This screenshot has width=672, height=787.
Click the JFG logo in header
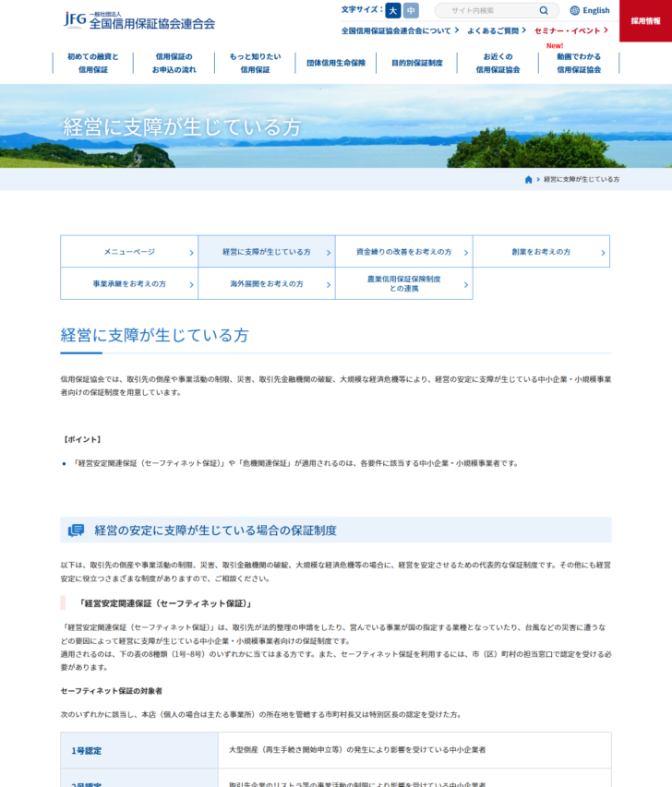click(139, 20)
